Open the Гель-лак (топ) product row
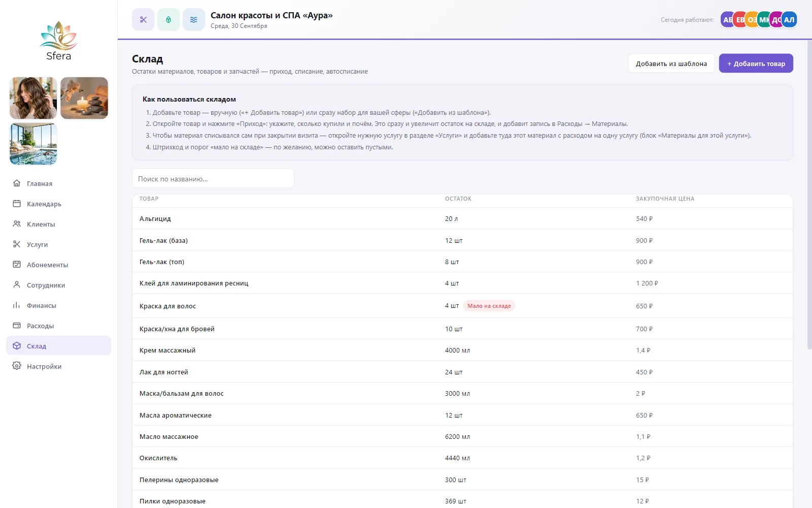This screenshot has width=812, height=508. coord(462,262)
